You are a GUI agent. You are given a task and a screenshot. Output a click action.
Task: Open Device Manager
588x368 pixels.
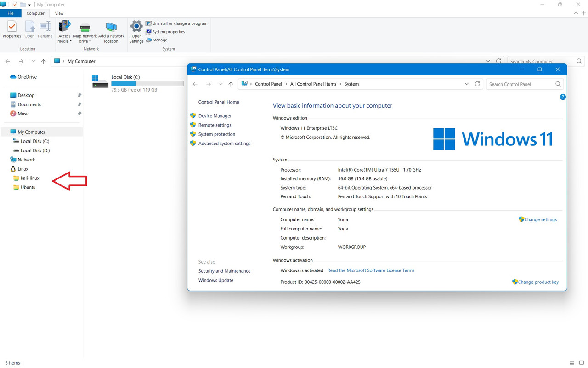click(215, 116)
